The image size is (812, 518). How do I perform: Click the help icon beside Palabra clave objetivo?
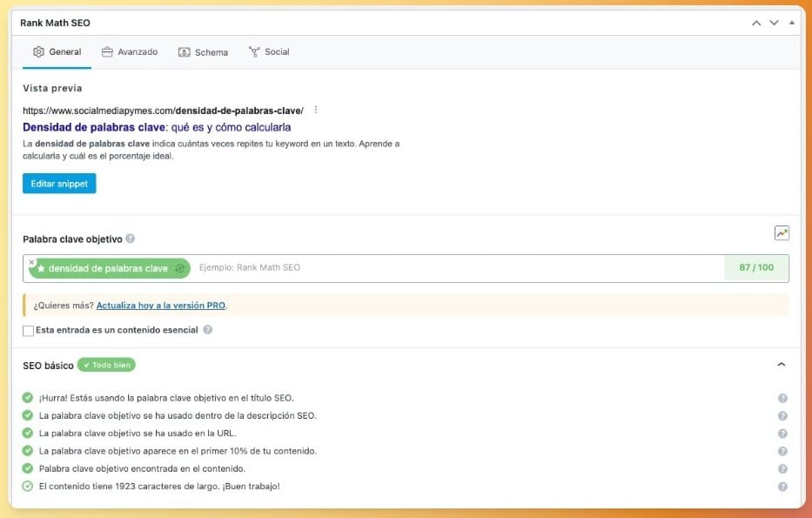coord(130,239)
